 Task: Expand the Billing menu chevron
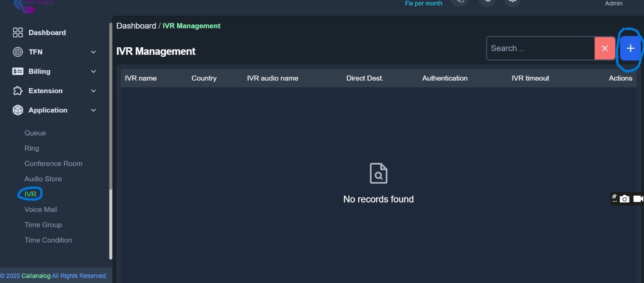(x=94, y=72)
